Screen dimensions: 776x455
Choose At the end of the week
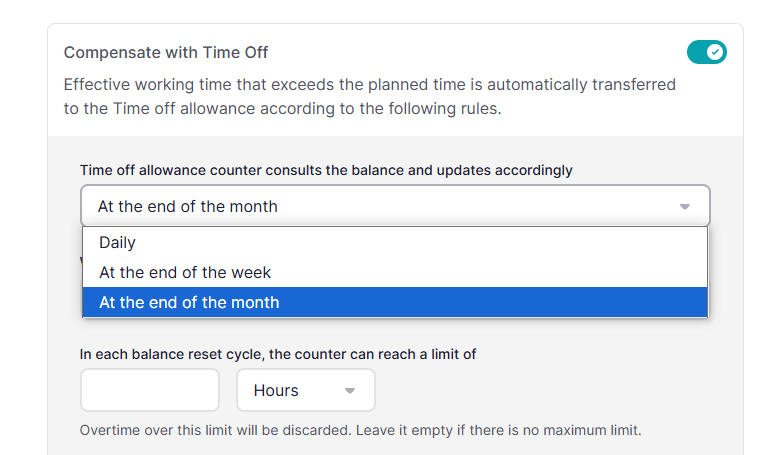point(395,272)
